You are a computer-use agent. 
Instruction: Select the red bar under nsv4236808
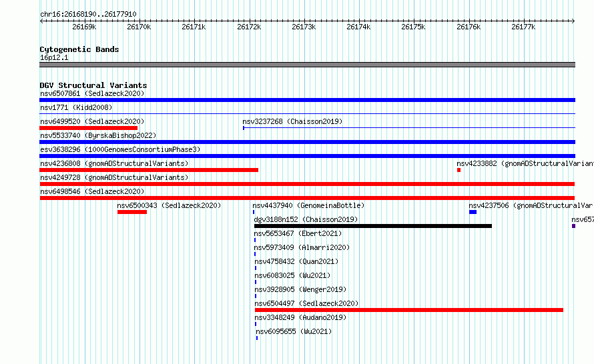tap(149, 170)
